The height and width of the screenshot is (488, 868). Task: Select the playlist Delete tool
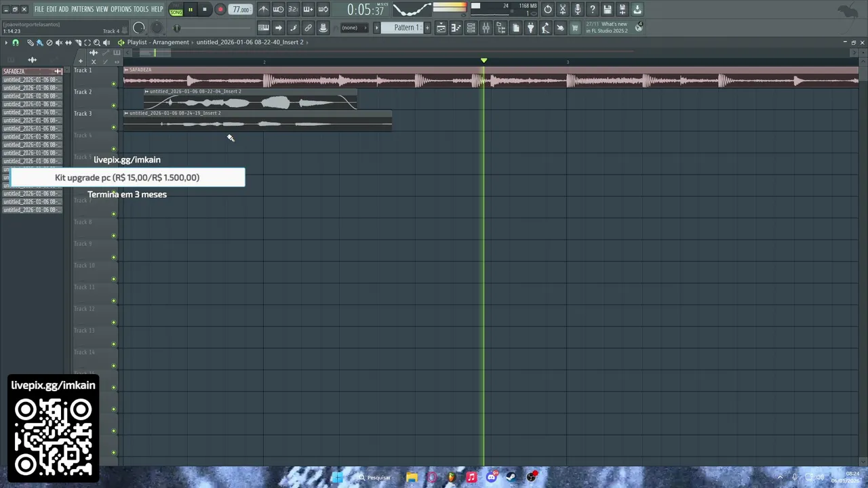[x=50, y=43]
